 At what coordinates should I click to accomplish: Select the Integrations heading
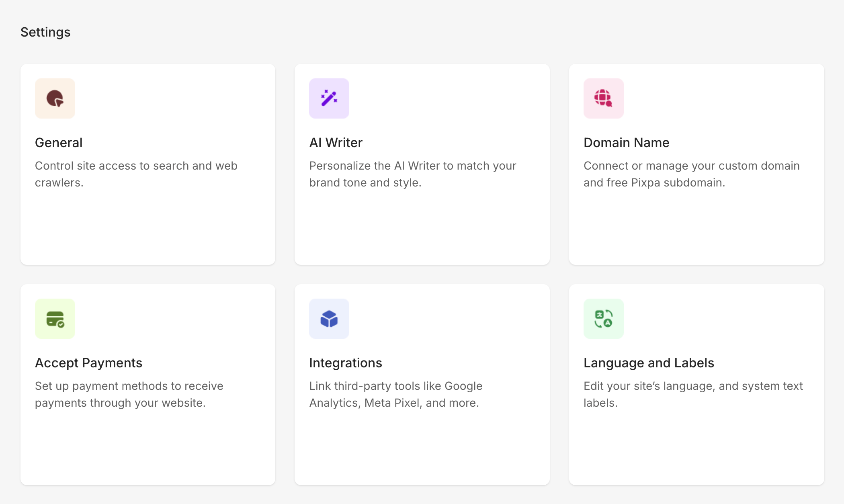coord(345,363)
